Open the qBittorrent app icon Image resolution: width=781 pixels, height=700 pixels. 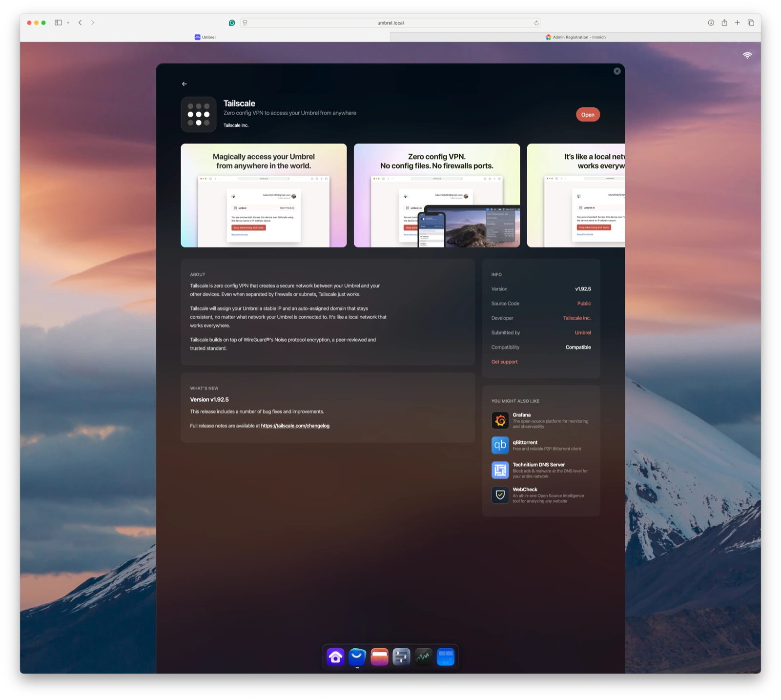[x=500, y=445]
